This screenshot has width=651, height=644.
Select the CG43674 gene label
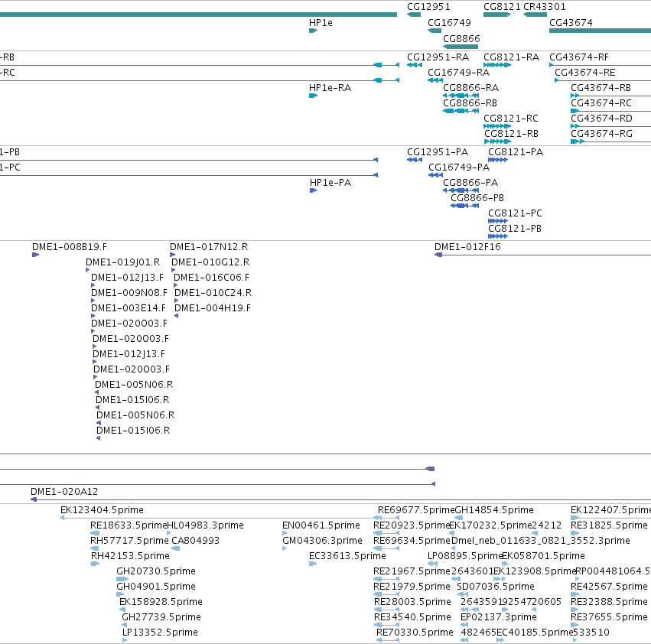571,23
